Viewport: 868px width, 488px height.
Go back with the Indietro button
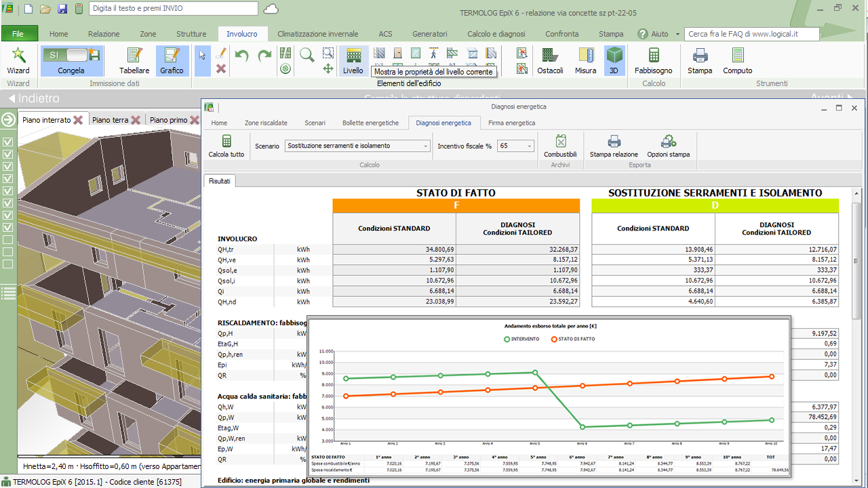34,99
